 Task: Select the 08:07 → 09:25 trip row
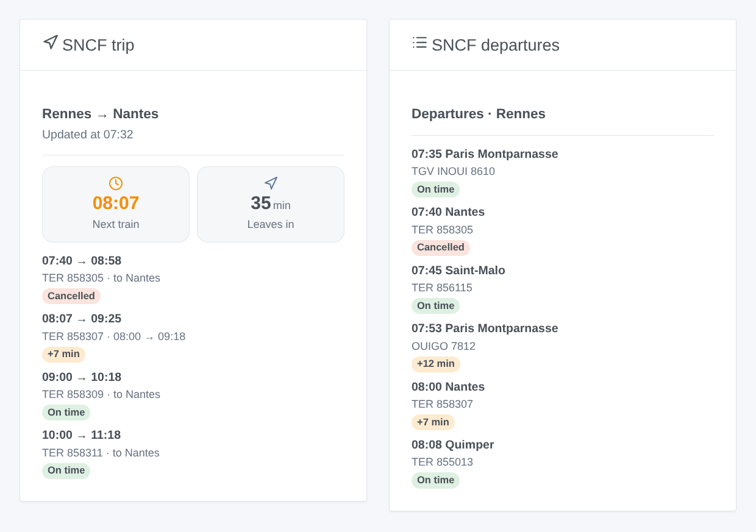coord(82,319)
